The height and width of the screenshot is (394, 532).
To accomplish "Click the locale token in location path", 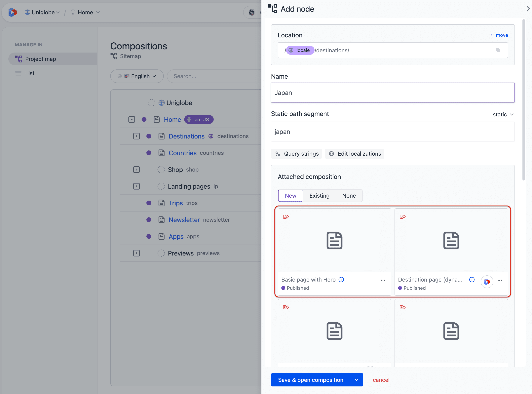I will tap(300, 50).
